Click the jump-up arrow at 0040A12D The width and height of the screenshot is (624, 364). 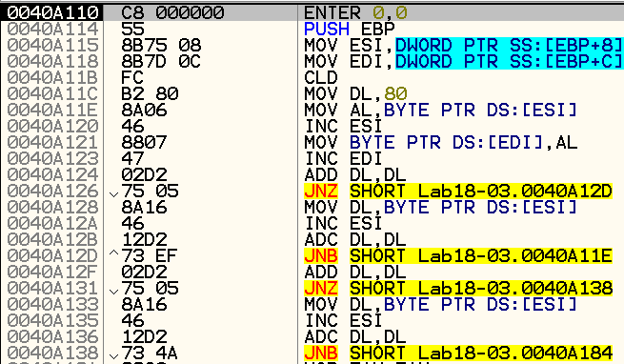[113, 253]
